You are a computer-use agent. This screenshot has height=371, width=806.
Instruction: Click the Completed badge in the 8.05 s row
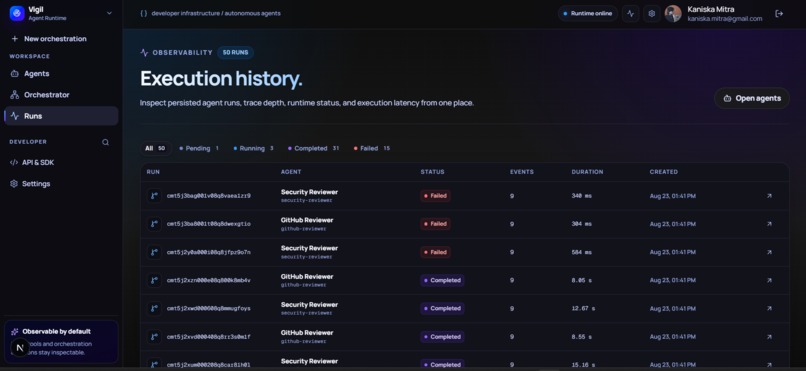(442, 280)
